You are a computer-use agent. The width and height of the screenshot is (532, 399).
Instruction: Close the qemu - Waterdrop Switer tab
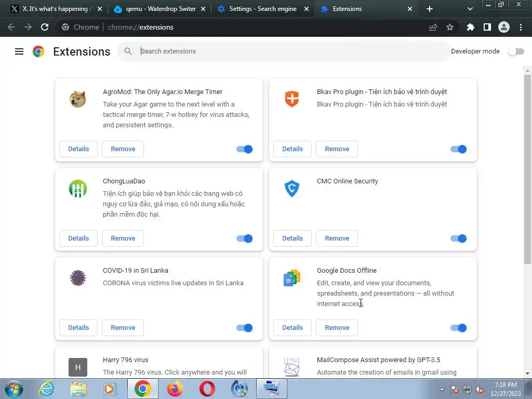click(x=203, y=9)
